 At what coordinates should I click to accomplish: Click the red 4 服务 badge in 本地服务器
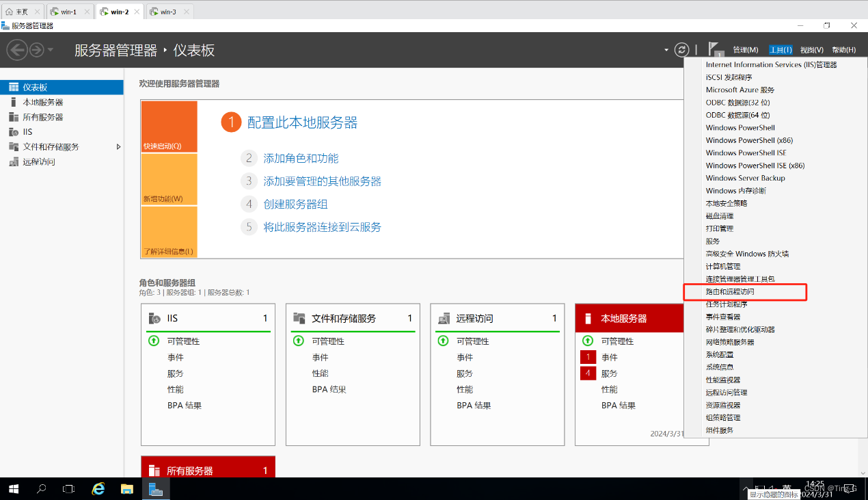(588, 373)
